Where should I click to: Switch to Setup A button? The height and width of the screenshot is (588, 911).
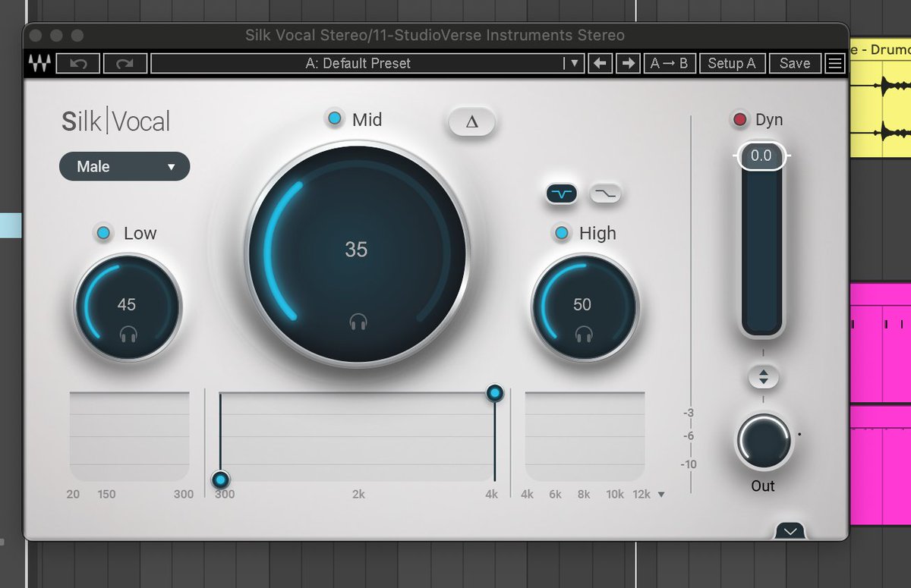tap(732, 63)
